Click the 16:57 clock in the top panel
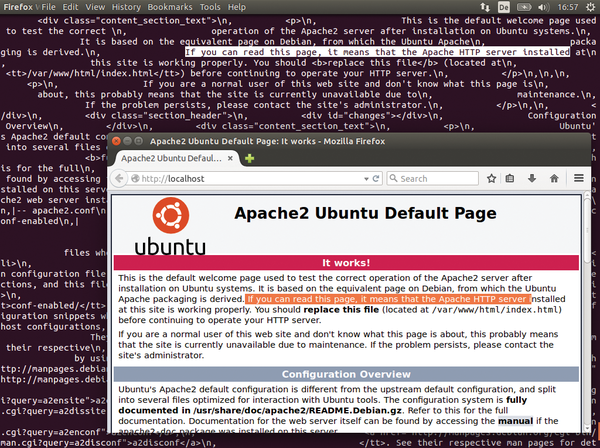The image size is (600, 448). [567, 7]
